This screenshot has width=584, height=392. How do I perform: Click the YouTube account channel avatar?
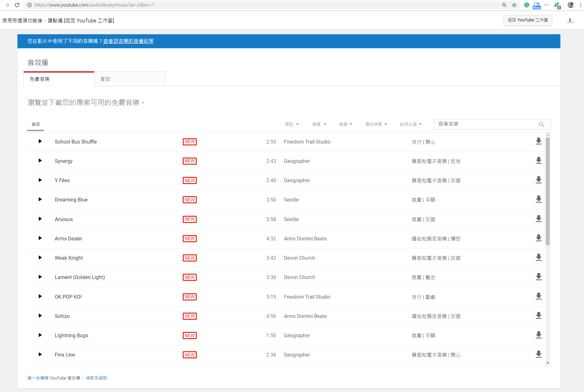[x=570, y=21]
